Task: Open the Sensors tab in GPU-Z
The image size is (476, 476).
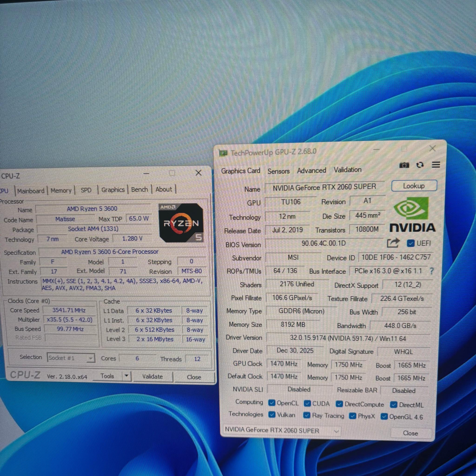Action: click(x=278, y=171)
